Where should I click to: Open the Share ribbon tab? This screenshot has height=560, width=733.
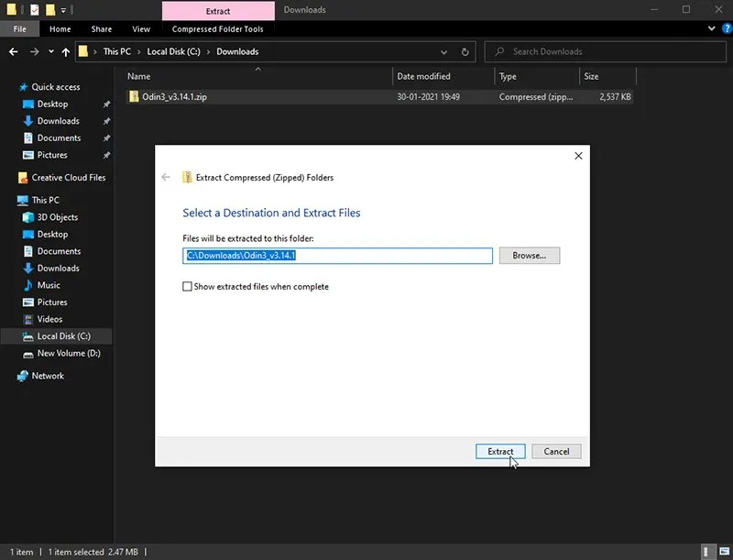tap(102, 28)
